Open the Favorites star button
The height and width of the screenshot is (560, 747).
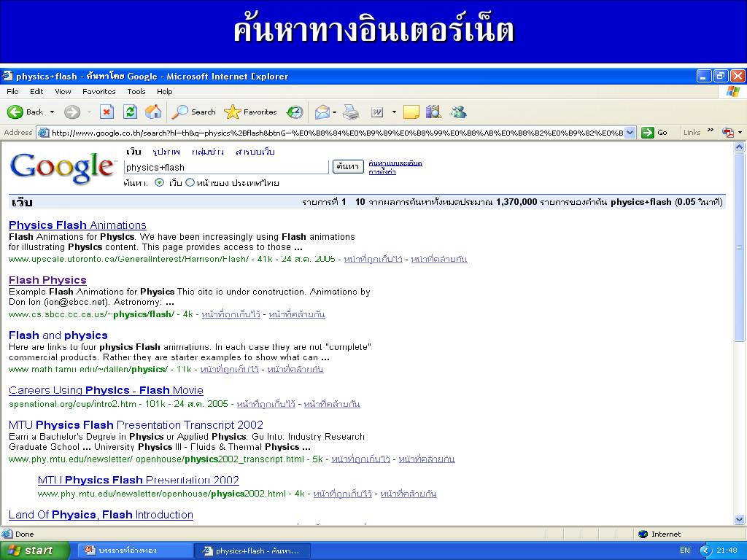250,112
